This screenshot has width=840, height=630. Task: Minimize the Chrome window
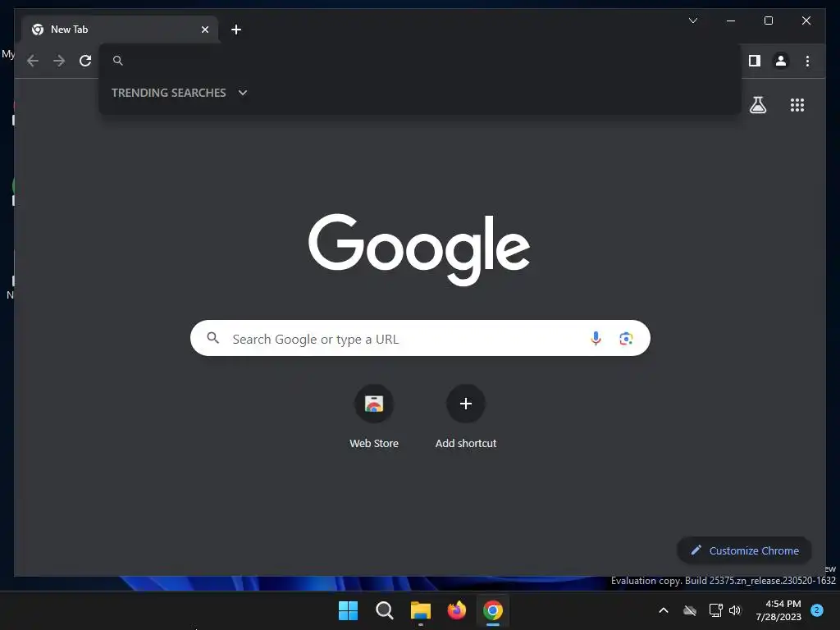[x=731, y=21]
